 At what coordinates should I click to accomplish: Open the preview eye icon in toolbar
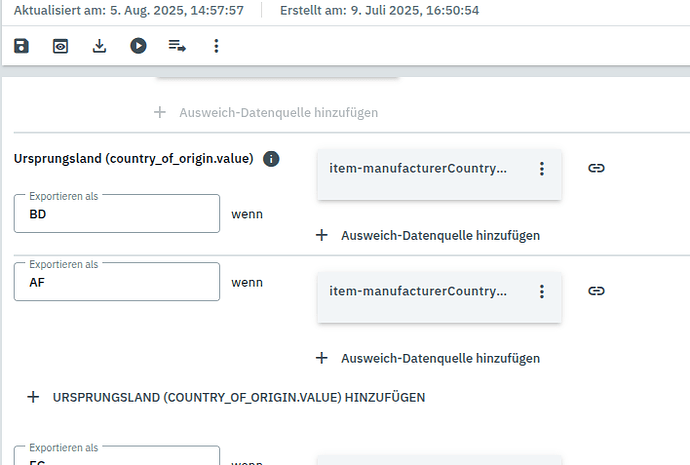coord(61,46)
